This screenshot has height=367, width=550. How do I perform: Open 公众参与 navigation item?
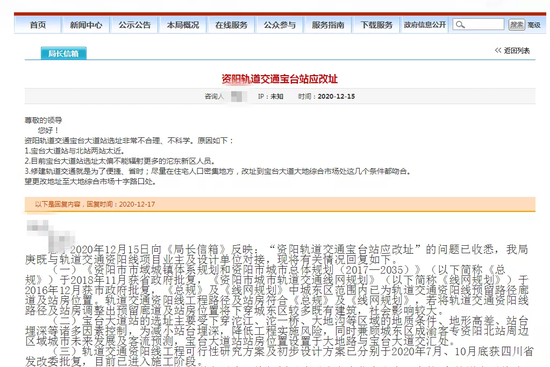[280, 25]
